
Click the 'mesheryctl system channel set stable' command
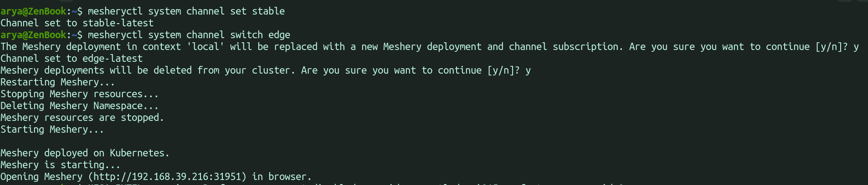coord(186,11)
